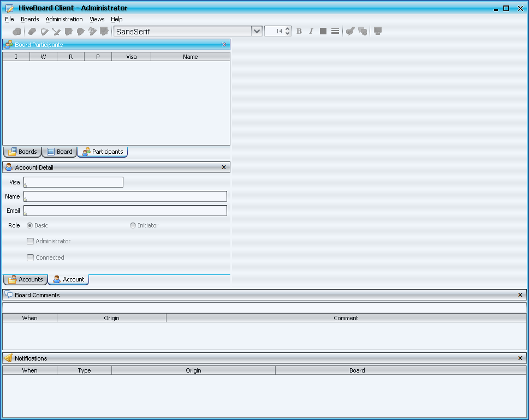Image resolution: width=529 pixels, height=420 pixels.
Task: Click the line thickness icon
Action: [335, 32]
